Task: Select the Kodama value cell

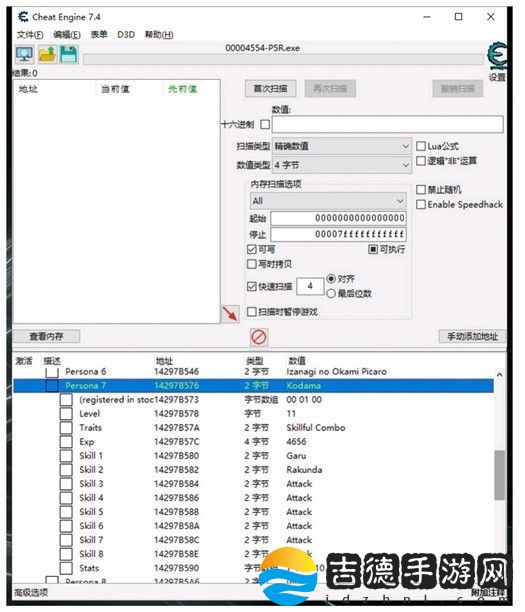Action: [x=303, y=386]
